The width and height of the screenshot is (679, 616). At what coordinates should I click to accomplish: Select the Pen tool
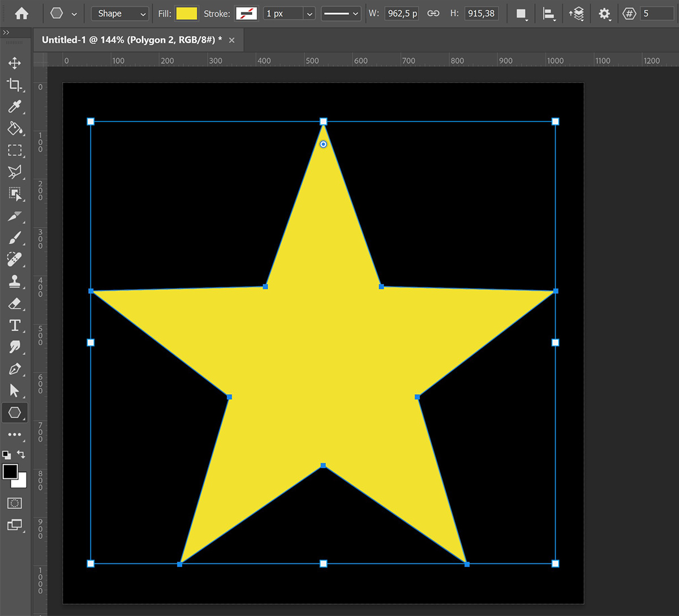14,369
